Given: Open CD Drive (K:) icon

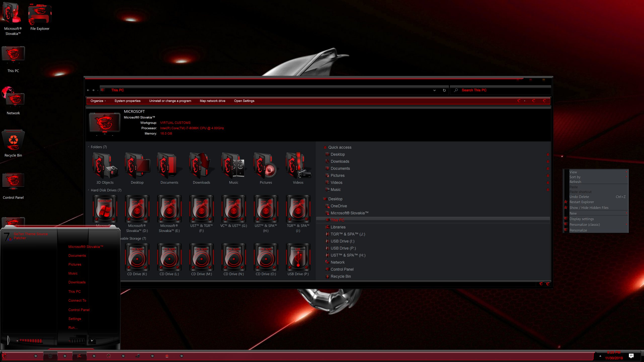Looking at the screenshot, I should (137, 258).
